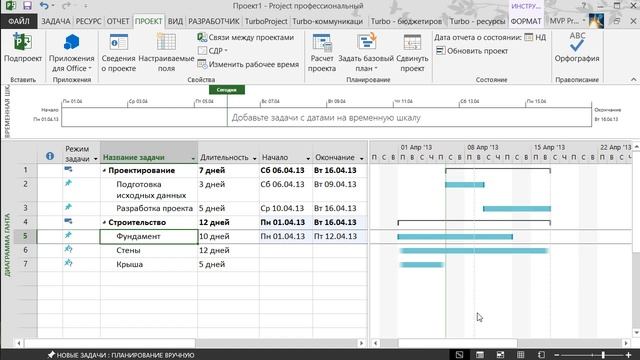Screen dimensions: 640x360
Task: Switch to Report view icon in status bar
Action: click(x=541, y=355)
